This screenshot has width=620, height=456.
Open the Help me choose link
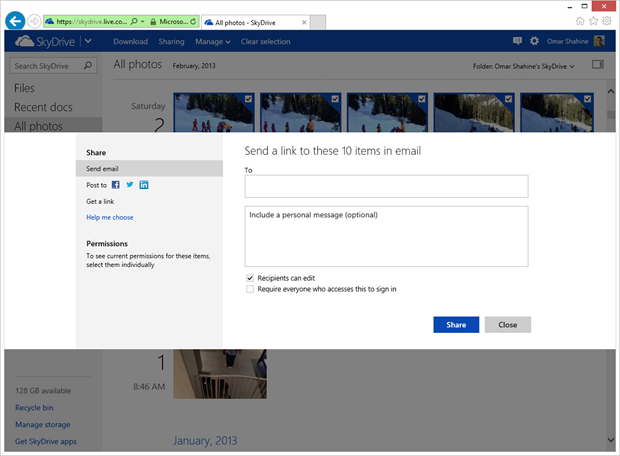110,217
